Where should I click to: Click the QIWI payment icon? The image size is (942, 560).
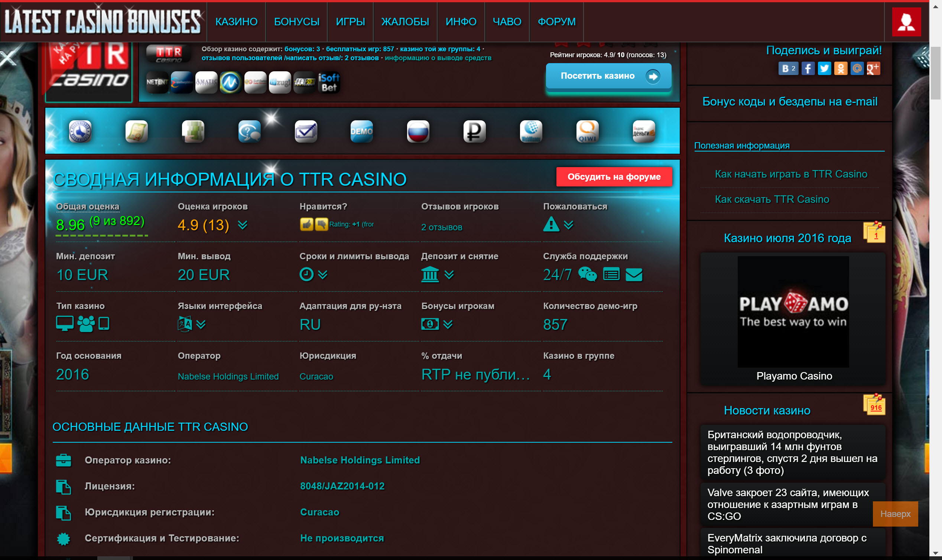tap(587, 131)
